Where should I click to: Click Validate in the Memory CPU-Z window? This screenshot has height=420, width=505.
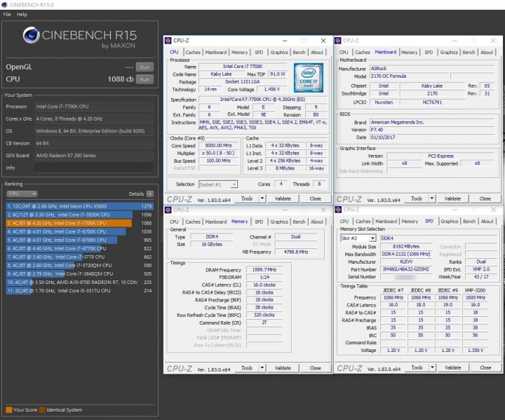click(283, 368)
